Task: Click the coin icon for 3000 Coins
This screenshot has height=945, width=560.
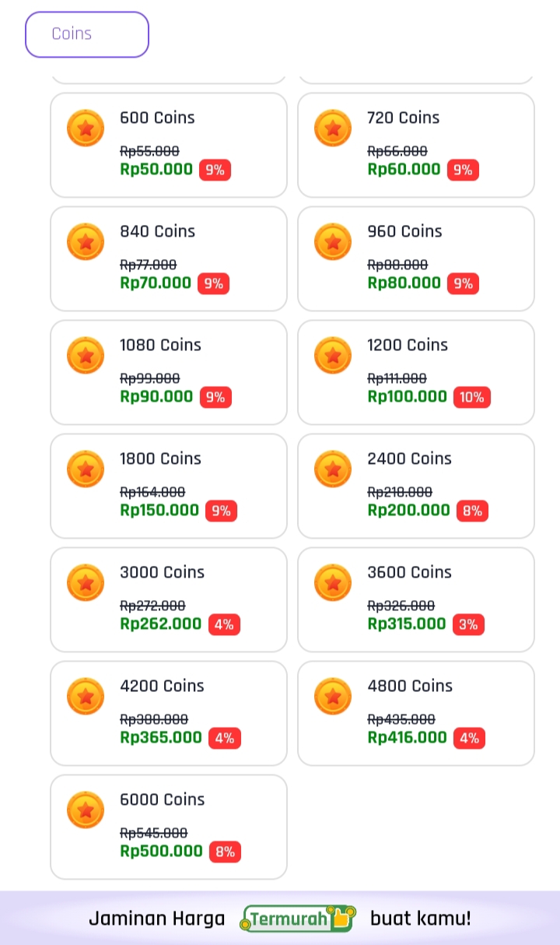Action: click(x=86, y=583)
